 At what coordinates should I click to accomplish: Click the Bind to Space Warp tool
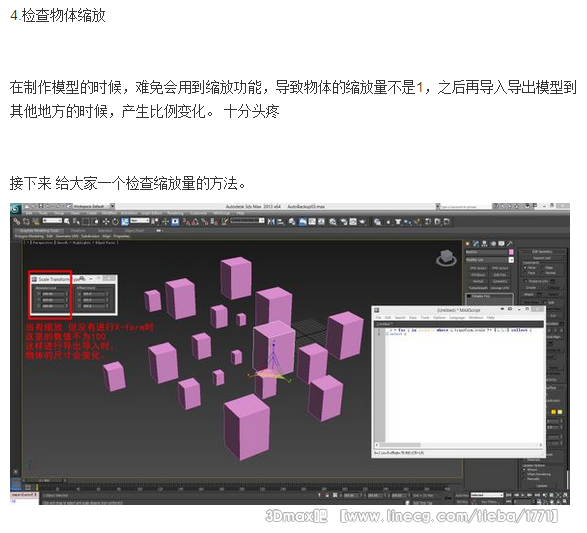tap(36, 222)
